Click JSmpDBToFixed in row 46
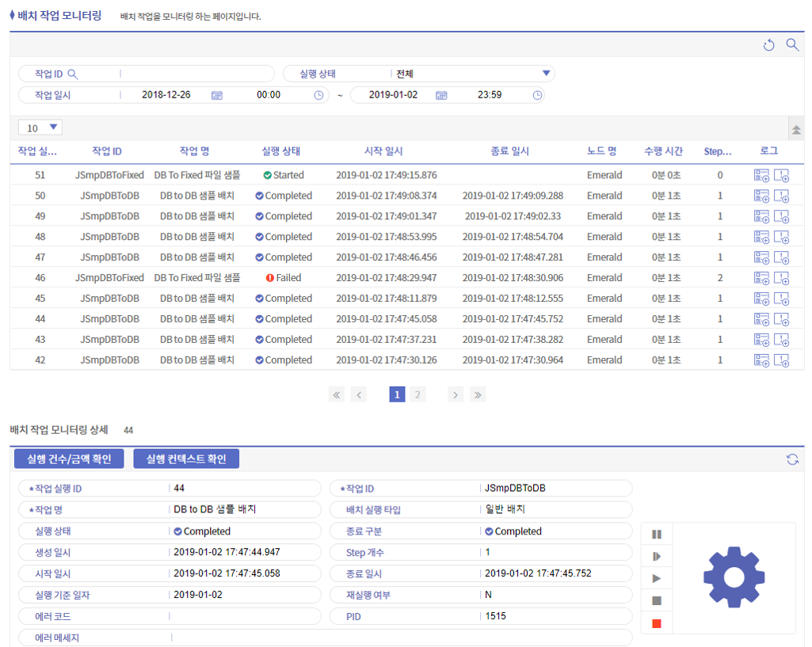Image resolution: width=812 pixels, height=647 pixels. point(110,278)
